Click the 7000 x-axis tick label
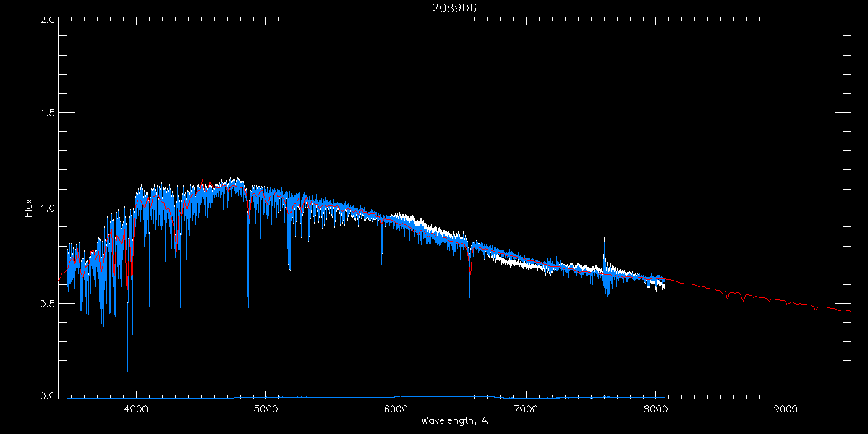Screen dimensions: 868x434 526,408
